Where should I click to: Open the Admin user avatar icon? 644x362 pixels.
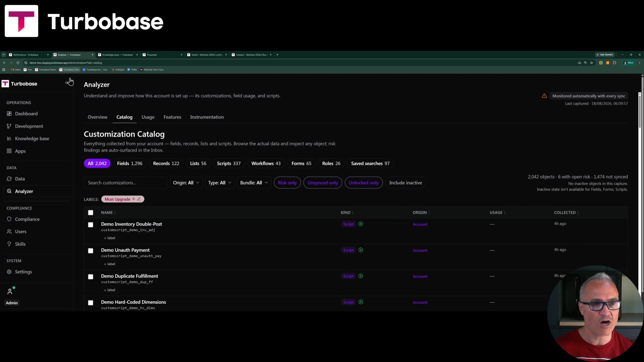(x=10, y=291)
